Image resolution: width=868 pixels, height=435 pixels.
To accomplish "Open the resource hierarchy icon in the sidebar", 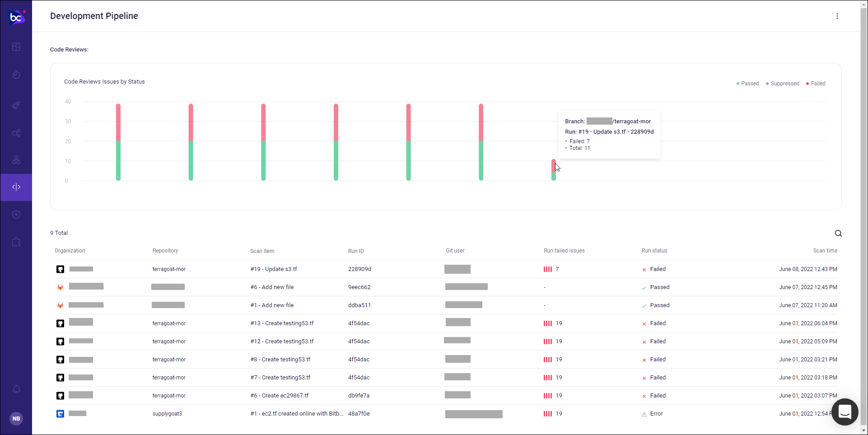I will [16, 160].
